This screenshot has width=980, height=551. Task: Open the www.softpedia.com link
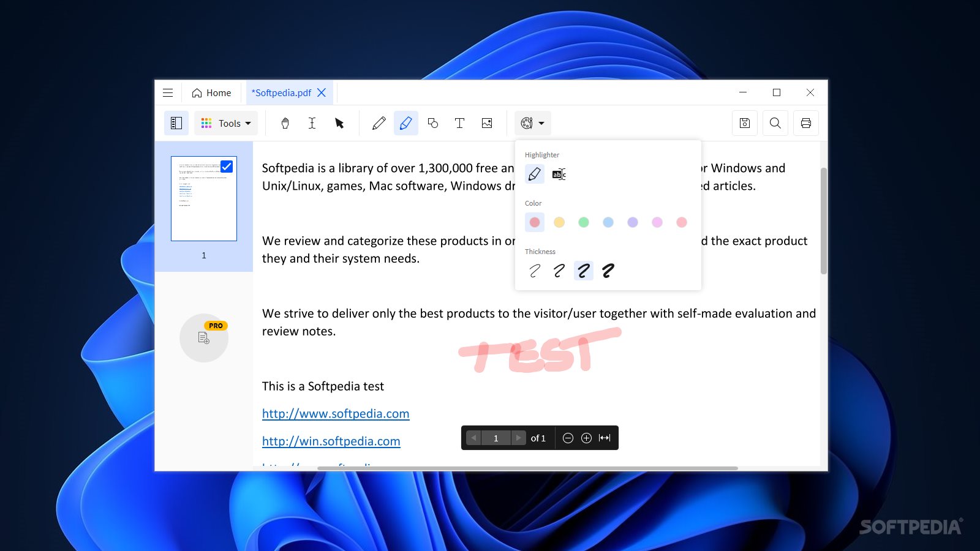pos(336,414)
